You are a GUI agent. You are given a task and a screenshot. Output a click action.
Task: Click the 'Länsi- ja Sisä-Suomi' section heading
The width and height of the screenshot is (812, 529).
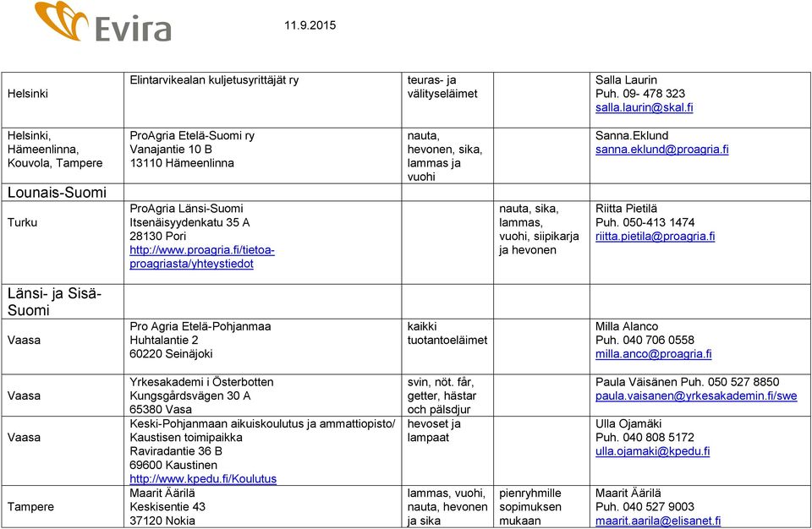tap(54, 302)
